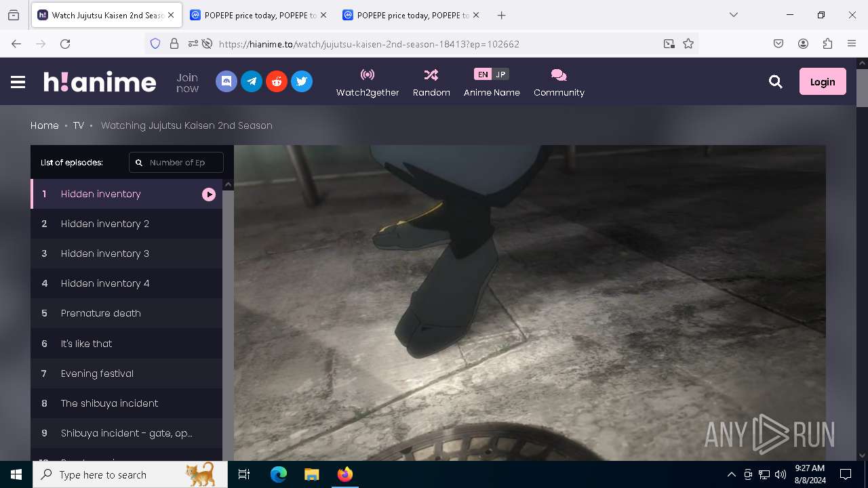The image size is (868, 488).
Task: Open Firefox View icon
Action: (x=14, y=15)
